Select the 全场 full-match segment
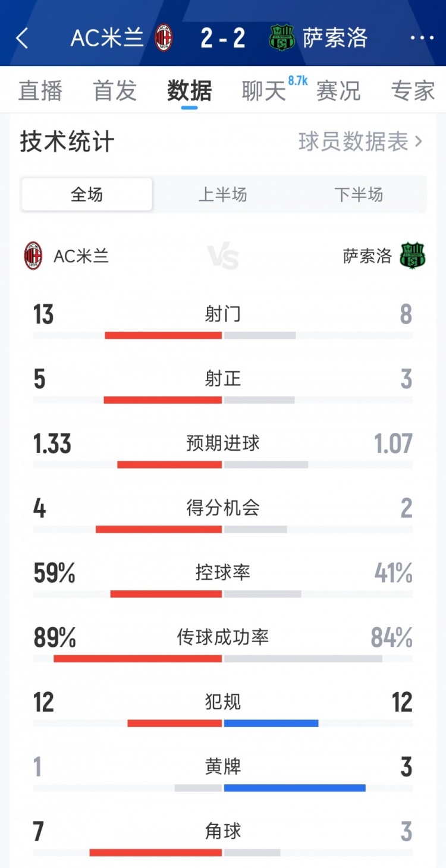Screen dimensions: 446x868 pyautogui.click(x=87, y=194)
